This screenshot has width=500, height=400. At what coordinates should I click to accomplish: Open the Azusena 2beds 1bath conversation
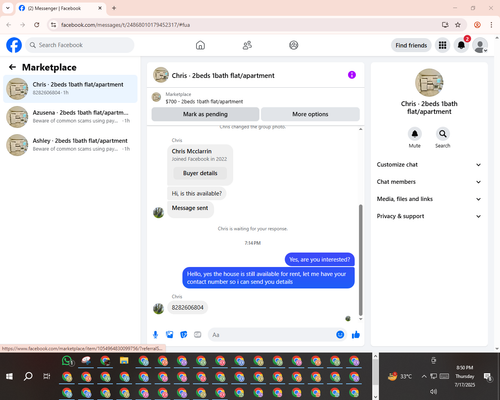pos(70,117)
